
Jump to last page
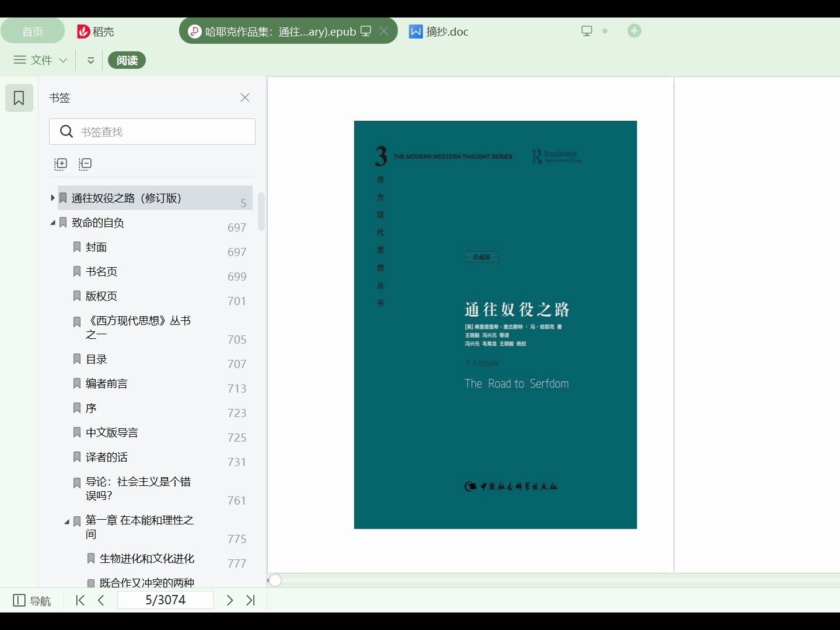click(x=251, y=600)
